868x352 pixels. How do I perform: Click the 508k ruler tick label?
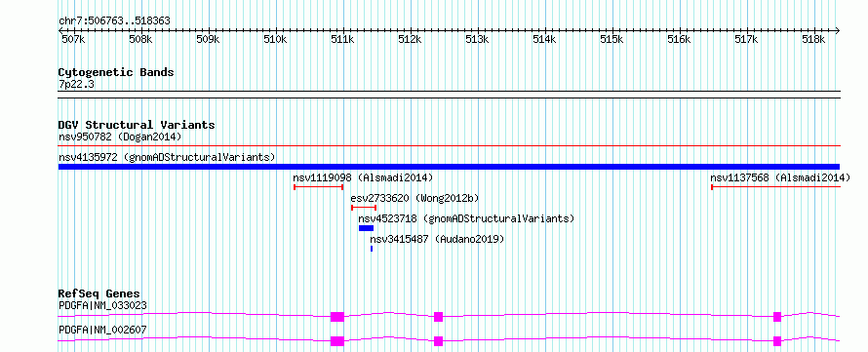tap(140, 40)
